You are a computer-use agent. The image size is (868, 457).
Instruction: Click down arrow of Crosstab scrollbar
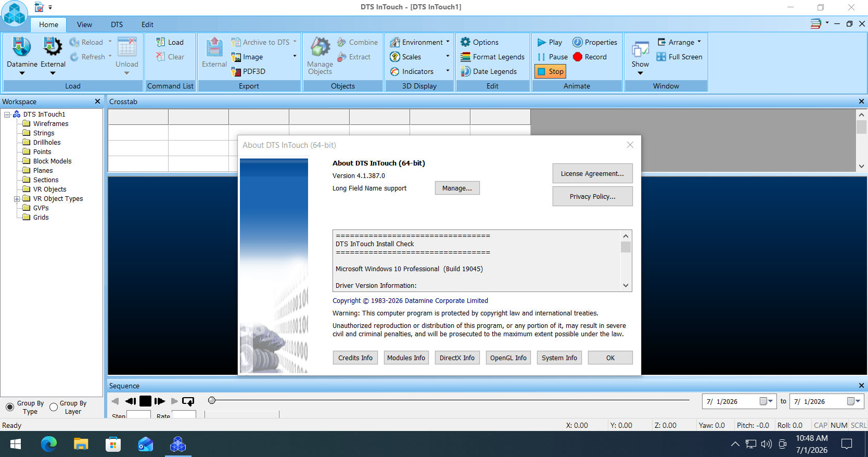tap(861, 166)
